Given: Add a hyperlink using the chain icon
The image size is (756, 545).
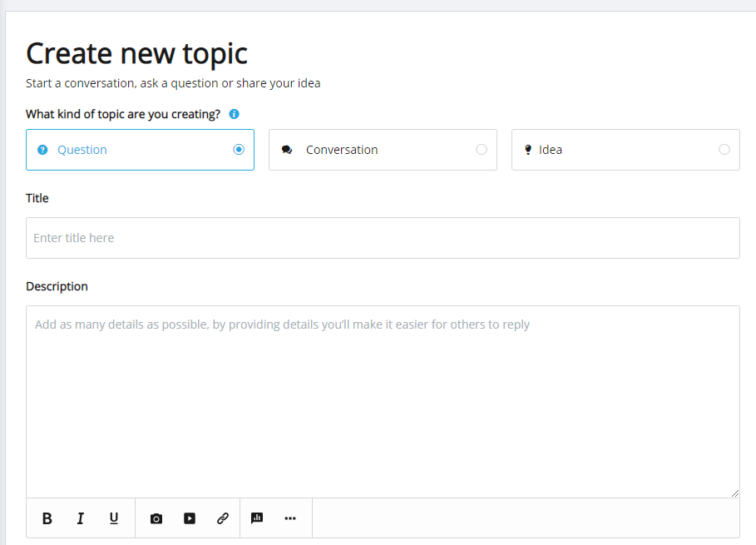Looking at the screenshot, I should coord(223,518).
